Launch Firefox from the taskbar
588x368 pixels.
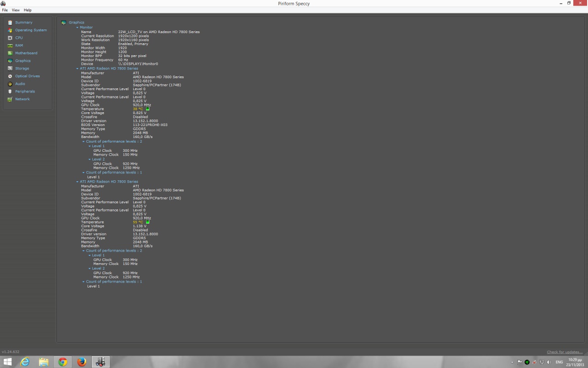82,362
